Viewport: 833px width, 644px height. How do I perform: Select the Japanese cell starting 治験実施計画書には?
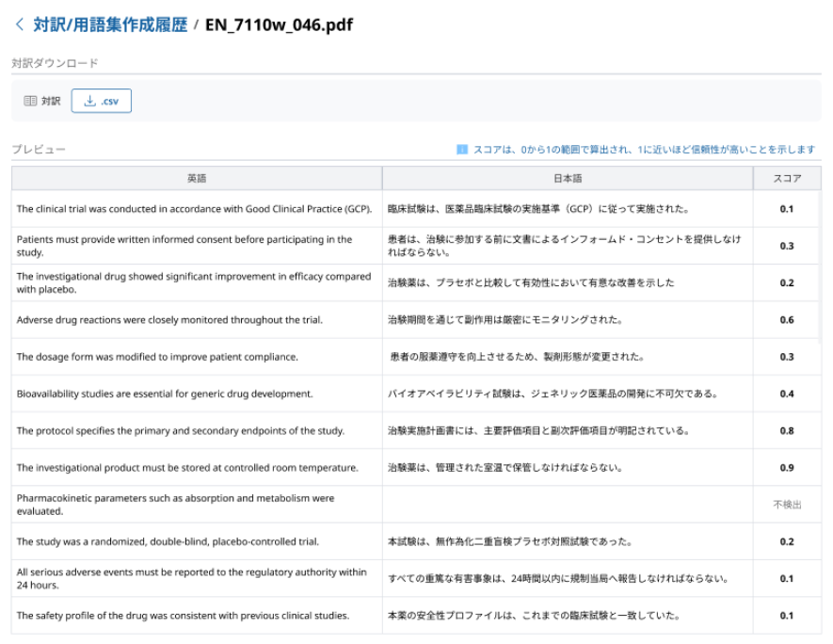point(538,431)
